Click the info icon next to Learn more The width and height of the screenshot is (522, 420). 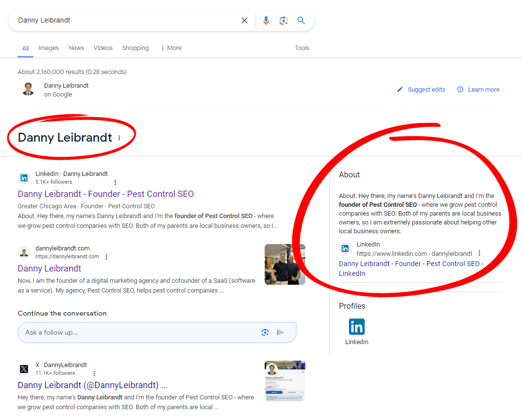pyautogui.click(x=460, y=90)
